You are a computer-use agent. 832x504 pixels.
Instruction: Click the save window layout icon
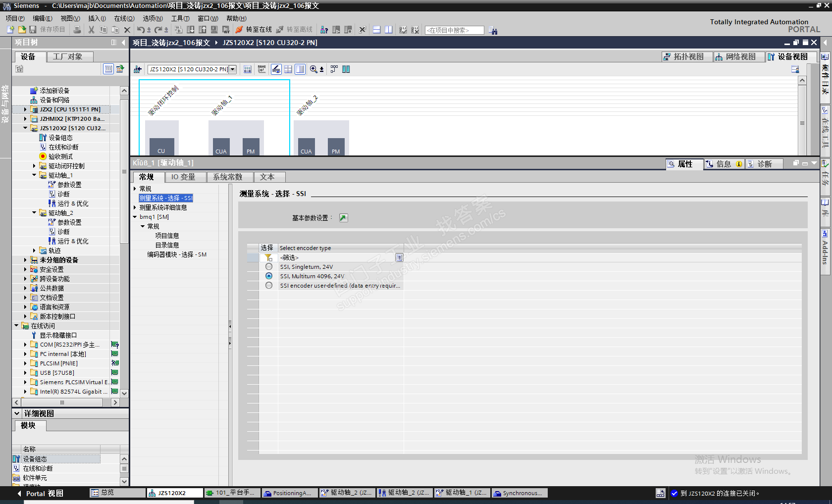point(795,69)
